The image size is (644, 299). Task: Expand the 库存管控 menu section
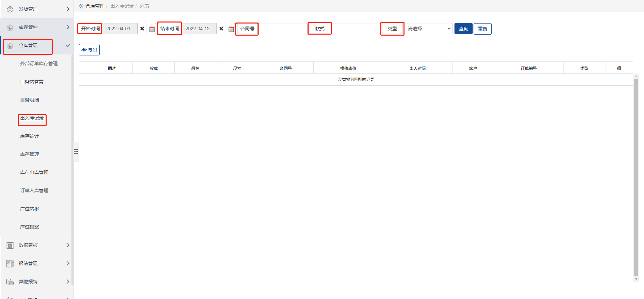(68, 27)
